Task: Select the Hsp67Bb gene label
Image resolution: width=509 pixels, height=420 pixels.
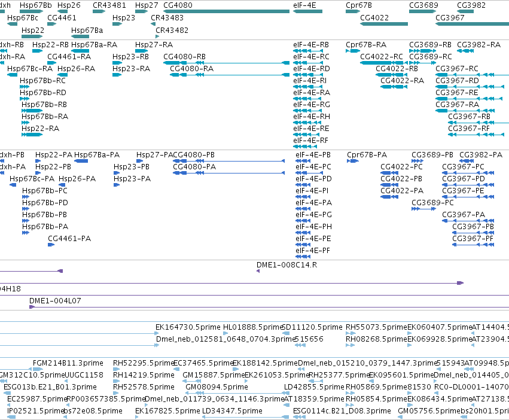Action: coord(36,5)
